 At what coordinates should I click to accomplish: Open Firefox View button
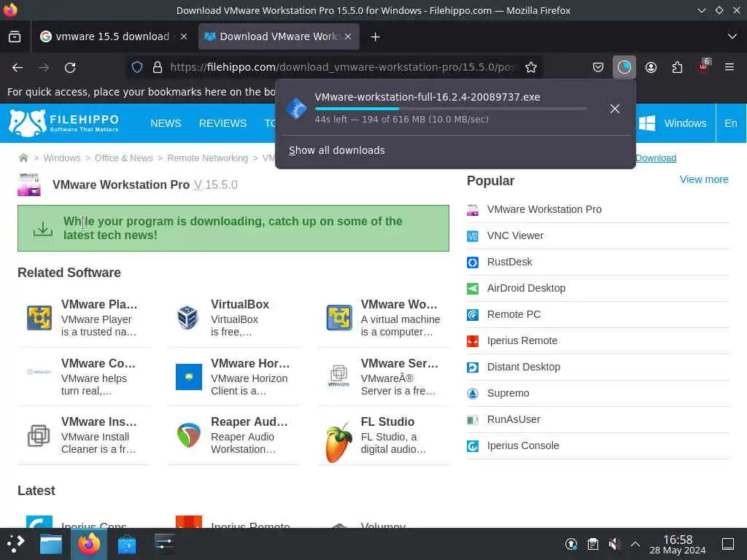[15, 36]
